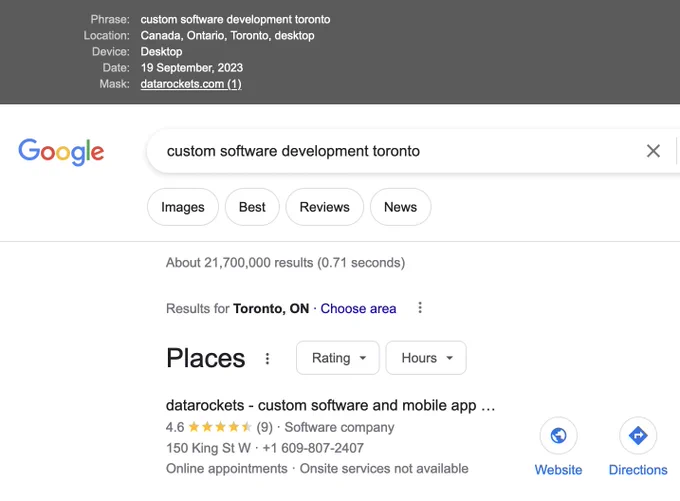This screenshot has width=680, height=501.
Task: Open the three-dot menu beside Choose area
Action: [x=420, y=308]
